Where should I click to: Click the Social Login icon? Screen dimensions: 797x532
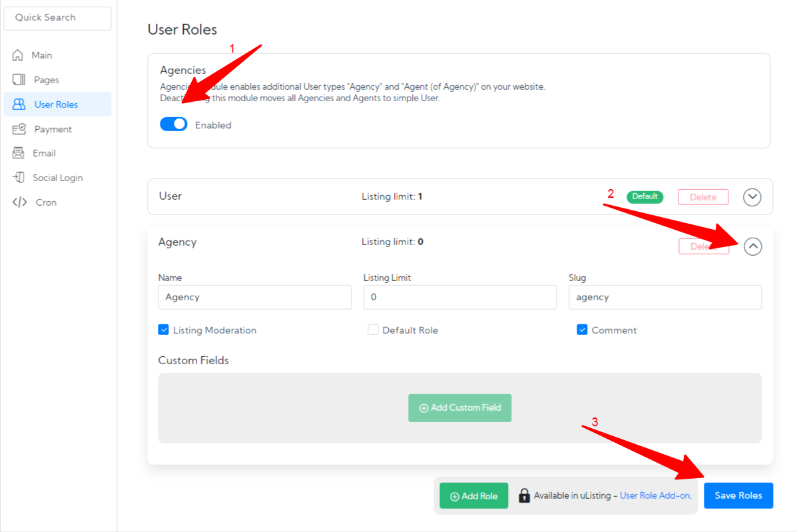[19, 178]
